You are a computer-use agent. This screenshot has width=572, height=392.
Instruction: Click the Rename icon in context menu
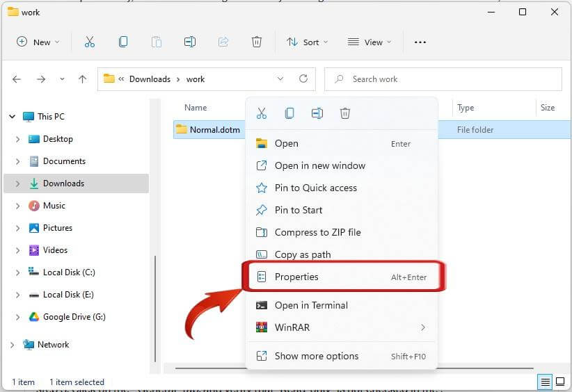317,113
